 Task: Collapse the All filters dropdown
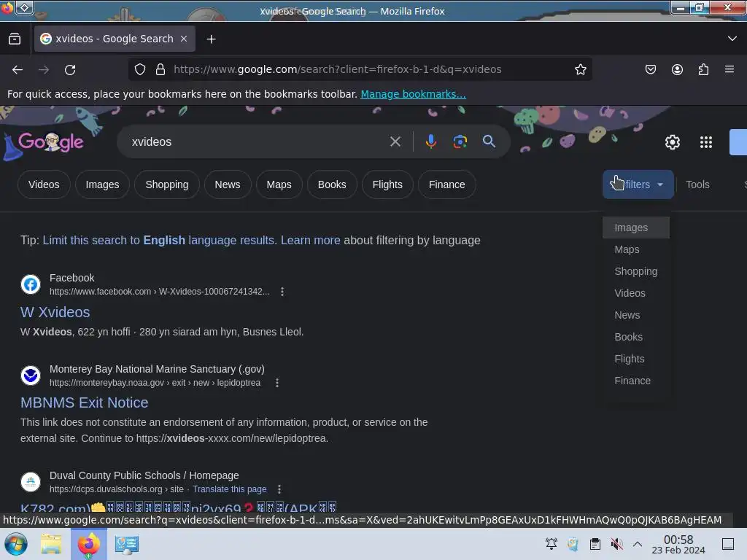coord(638,184)
